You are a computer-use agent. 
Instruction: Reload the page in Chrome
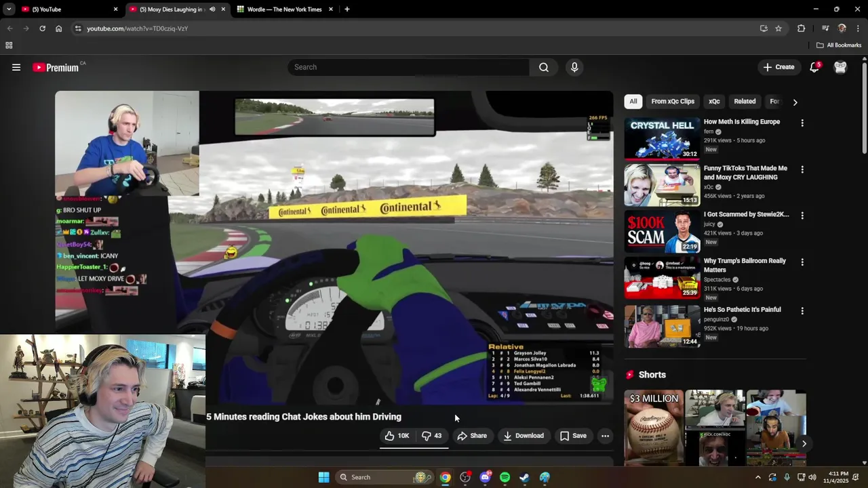tap(42, 28)
